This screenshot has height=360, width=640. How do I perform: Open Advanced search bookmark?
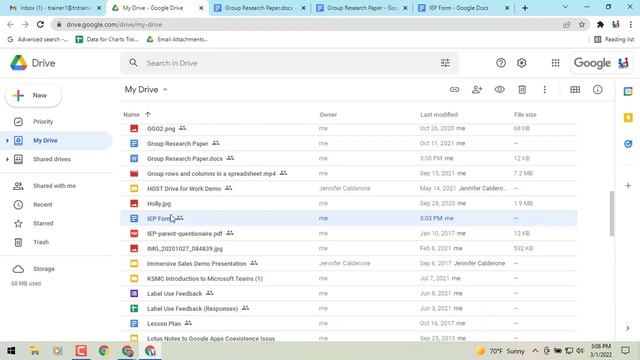pyautogui.click(x=38, y=39)
